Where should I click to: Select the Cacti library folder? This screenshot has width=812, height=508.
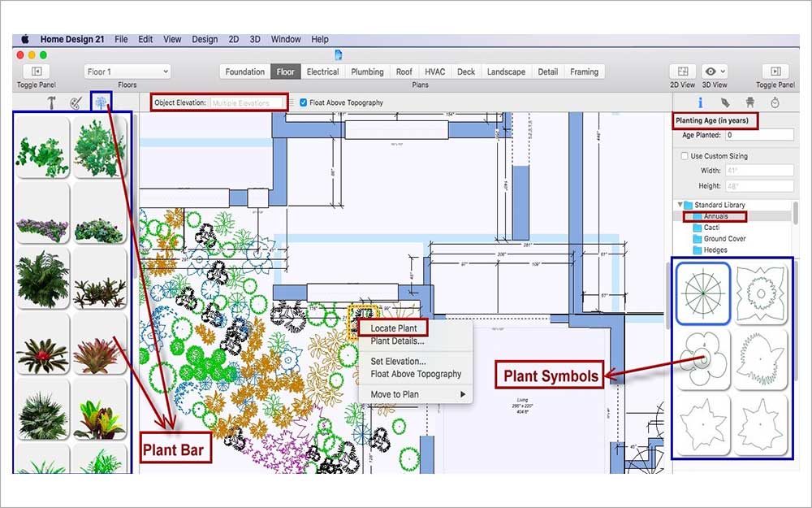coord(711,227)
